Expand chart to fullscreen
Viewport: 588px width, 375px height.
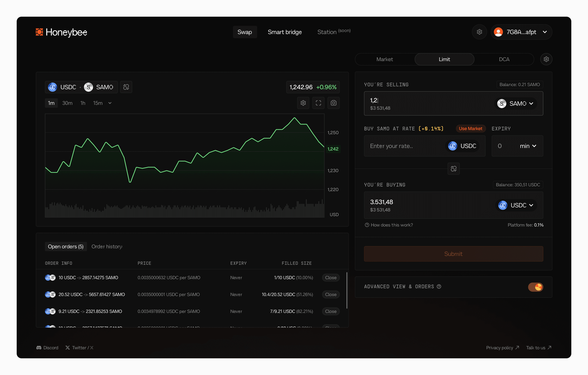(x=318, y=103)
